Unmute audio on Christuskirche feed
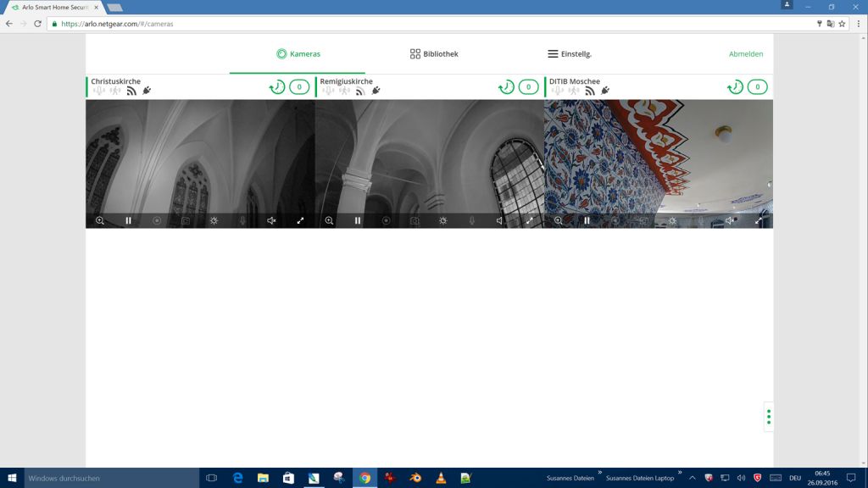 (271, 220)
